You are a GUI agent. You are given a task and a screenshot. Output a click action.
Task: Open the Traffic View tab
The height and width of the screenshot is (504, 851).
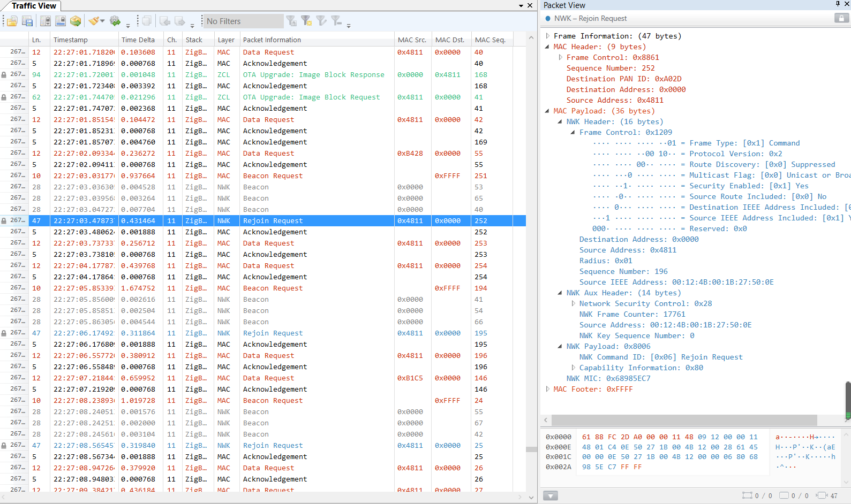pos(33,6)
